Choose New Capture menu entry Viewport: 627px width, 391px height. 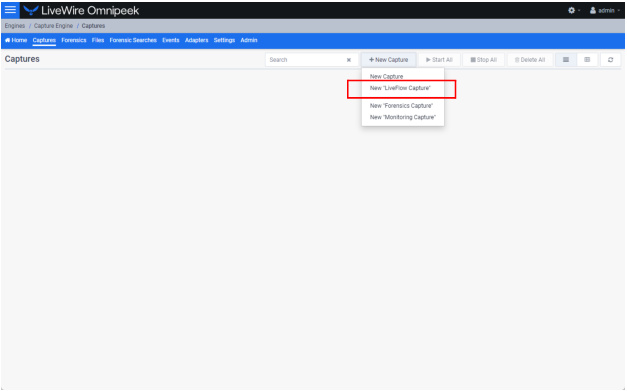tap(403, 76)
